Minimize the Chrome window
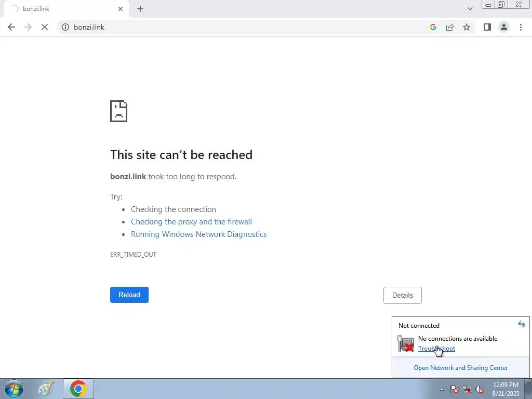The height and width of the screenshot is (399, 532). (488, 5)
